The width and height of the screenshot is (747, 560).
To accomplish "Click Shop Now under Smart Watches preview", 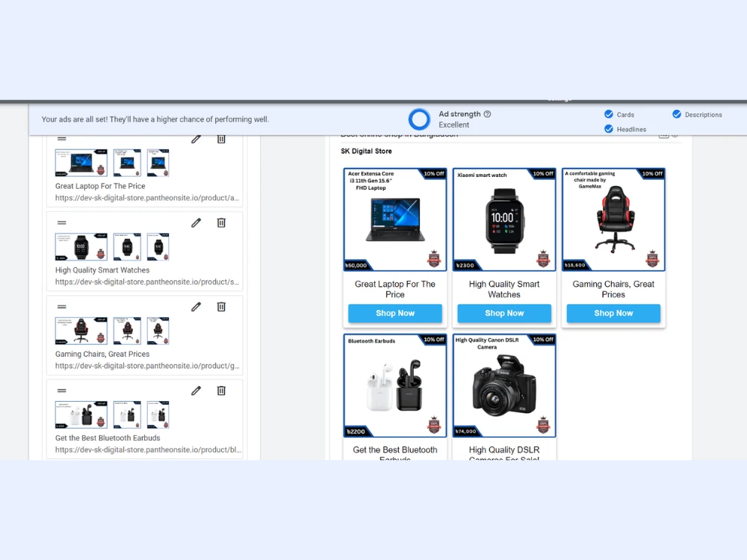I will pos(504,313).
